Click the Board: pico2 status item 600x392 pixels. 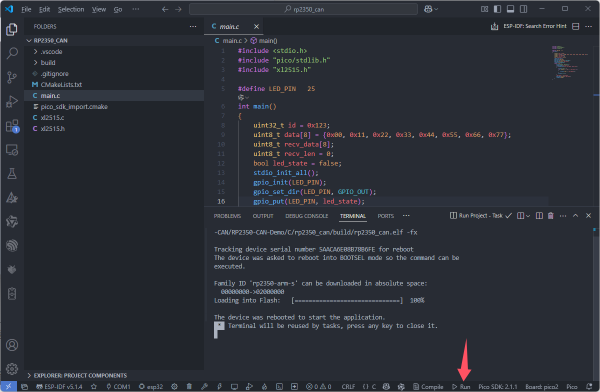click(x=541, y=387)
